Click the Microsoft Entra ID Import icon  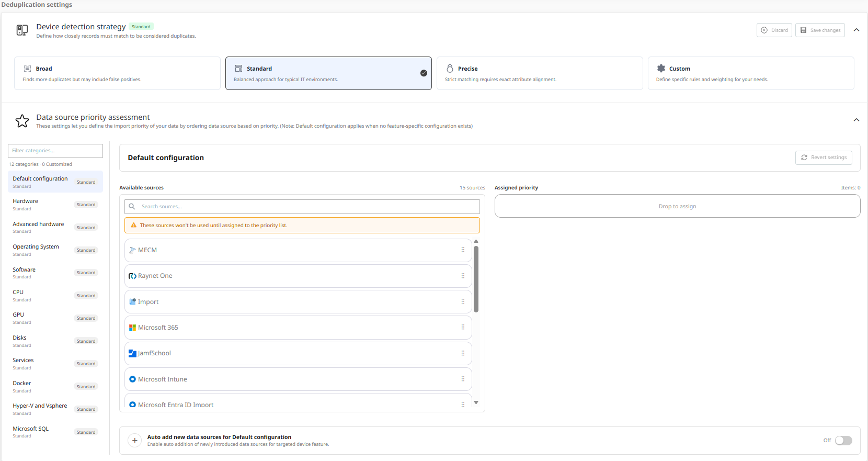132,405
